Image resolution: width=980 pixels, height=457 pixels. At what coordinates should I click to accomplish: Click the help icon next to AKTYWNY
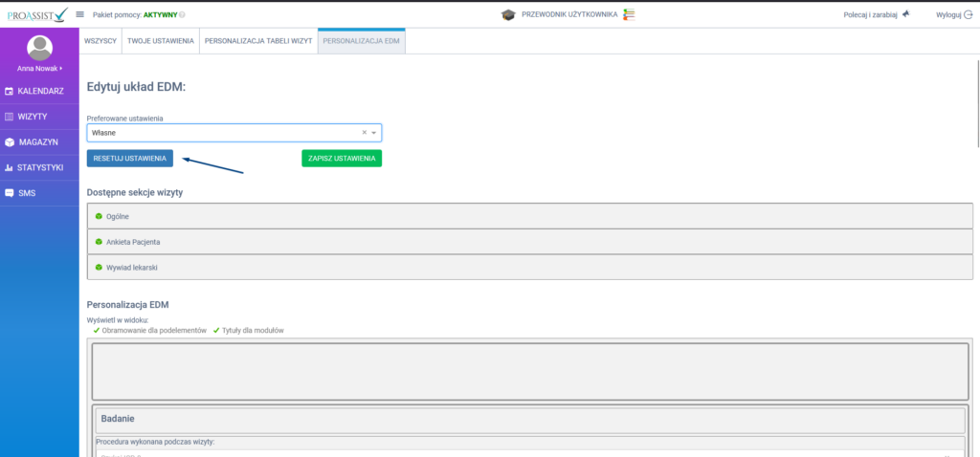click(x=183, y=14)
